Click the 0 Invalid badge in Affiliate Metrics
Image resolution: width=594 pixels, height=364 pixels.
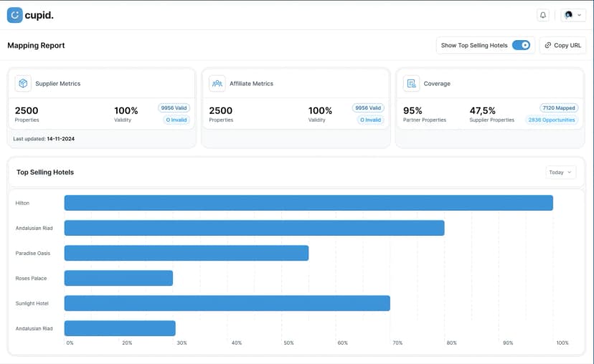pos(369,120)
